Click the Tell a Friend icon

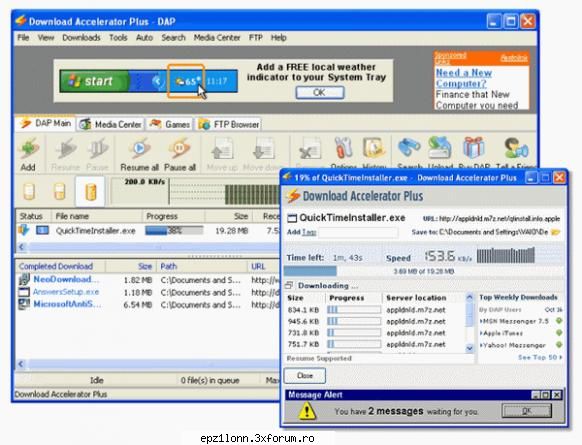pos(516,148)
